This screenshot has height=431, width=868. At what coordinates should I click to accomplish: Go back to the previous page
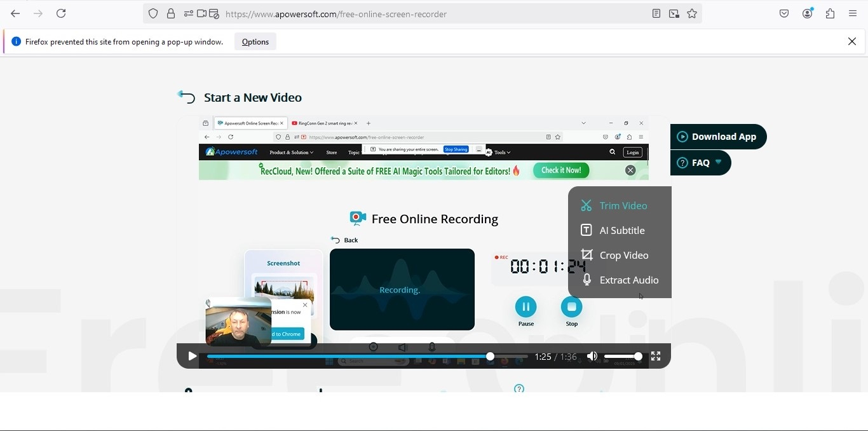click(x=15, y=13)
